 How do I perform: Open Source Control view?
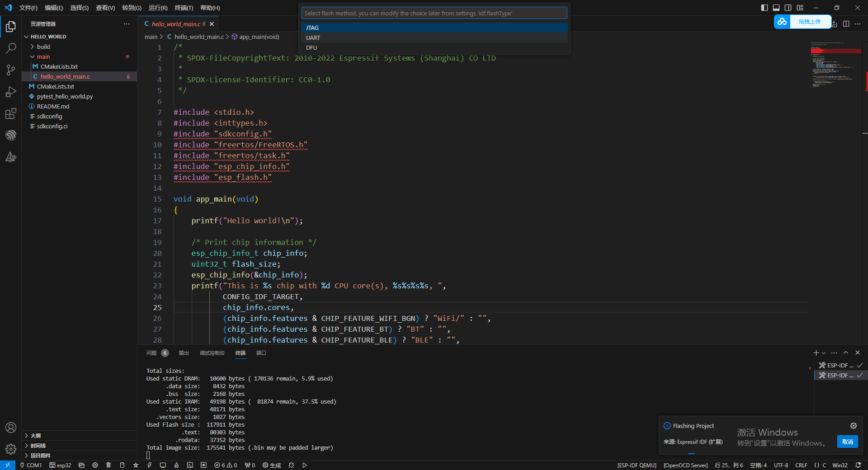[x=11, y=70]
